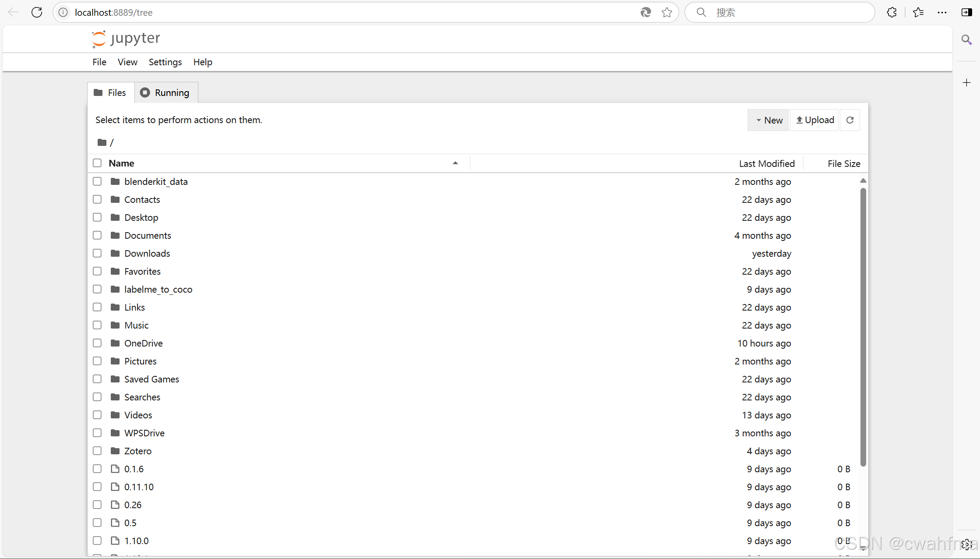Click the file list vertical scrollbar
This screenshot has width=980, height=559.
863,326
